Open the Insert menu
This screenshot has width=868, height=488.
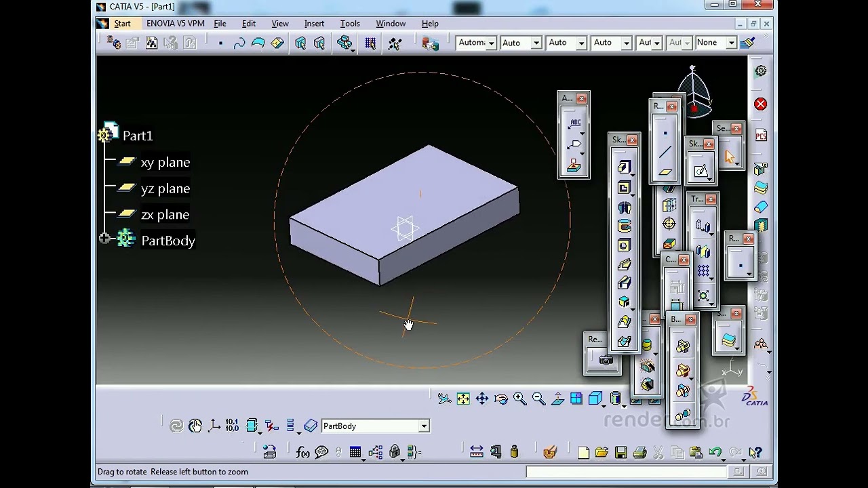point(314,24)
